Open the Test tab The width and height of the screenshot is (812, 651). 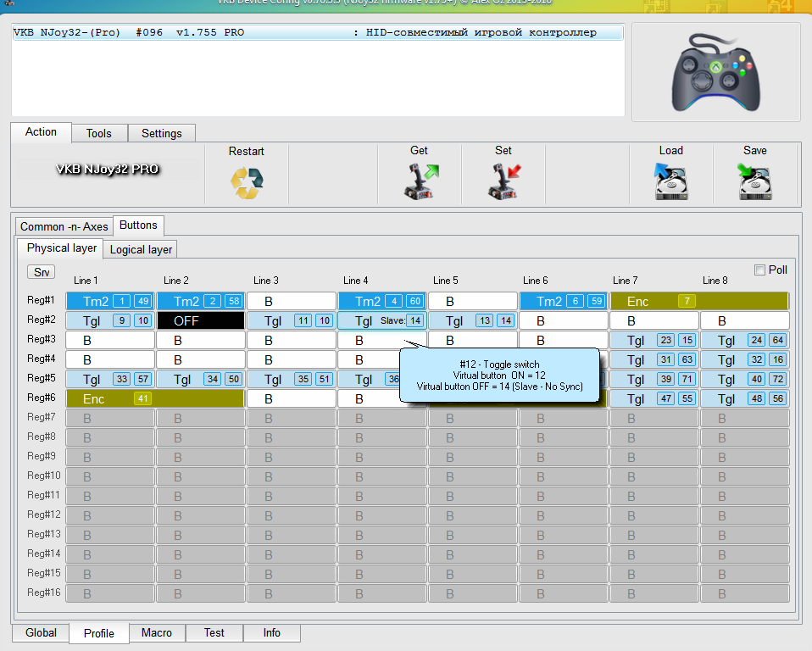214,633
